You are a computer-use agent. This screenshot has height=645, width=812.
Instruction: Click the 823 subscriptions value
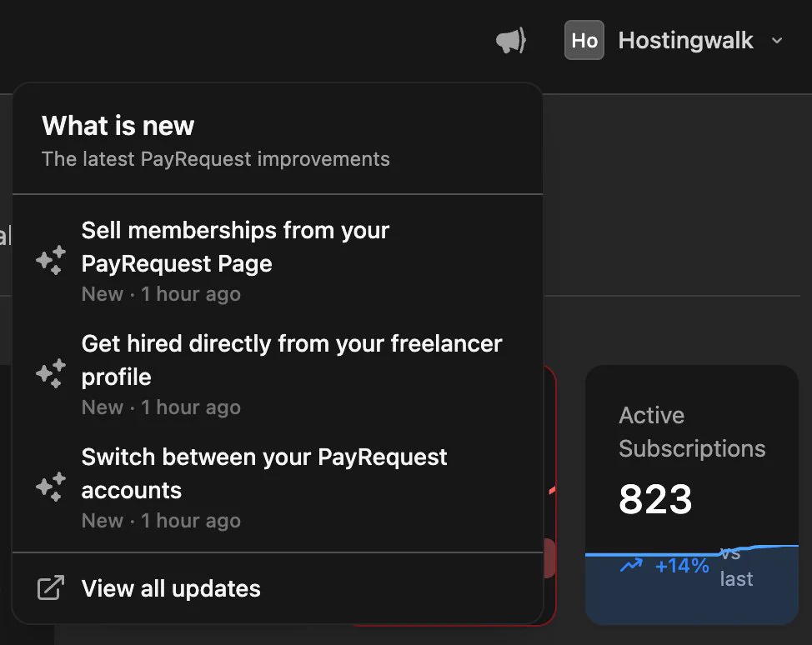655,499
